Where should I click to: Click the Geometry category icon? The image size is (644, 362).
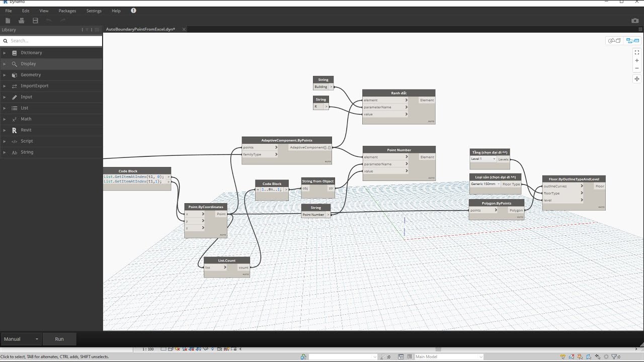point(15,75)
